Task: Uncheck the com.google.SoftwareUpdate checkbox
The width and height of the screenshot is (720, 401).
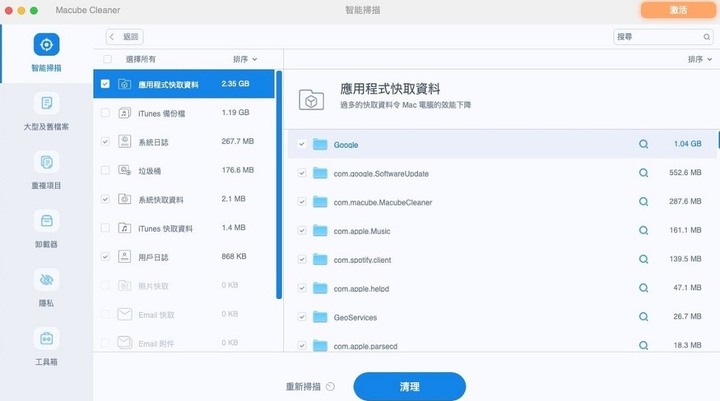Action: (x=302, y=173)
